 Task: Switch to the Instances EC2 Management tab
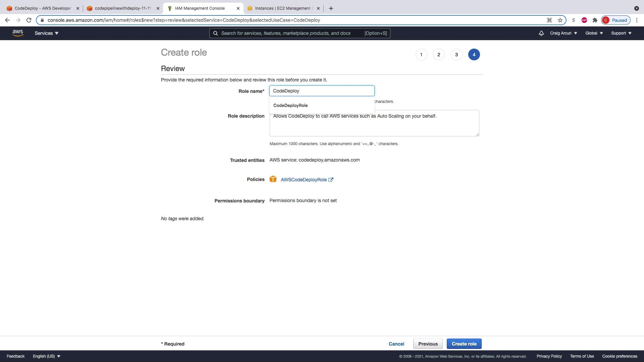point(282,8)
